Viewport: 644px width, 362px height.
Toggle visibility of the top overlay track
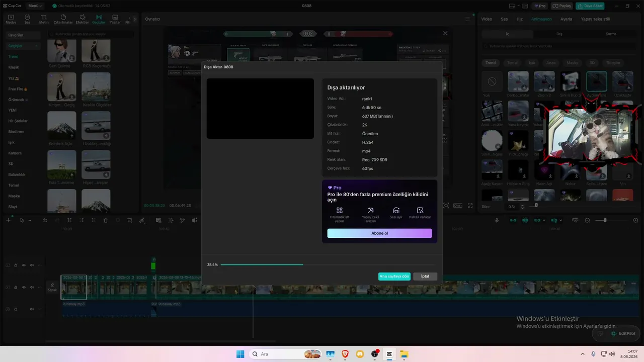24,265
